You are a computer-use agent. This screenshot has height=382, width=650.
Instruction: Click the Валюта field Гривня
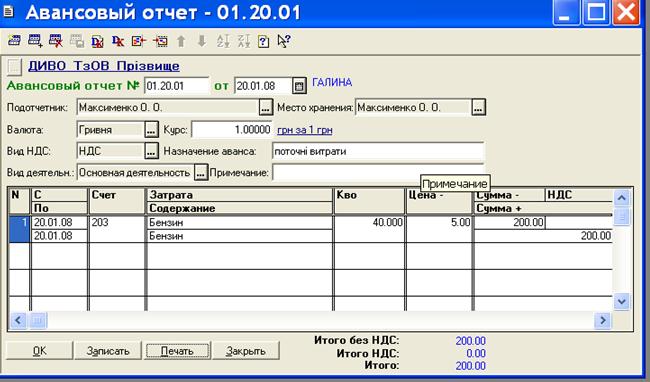(x=111, y=130)
